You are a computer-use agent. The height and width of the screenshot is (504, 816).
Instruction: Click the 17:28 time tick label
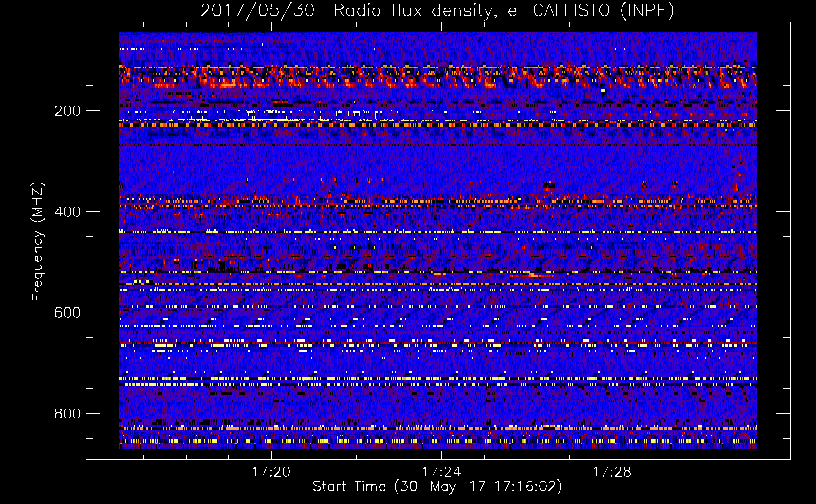click(612, 472)
